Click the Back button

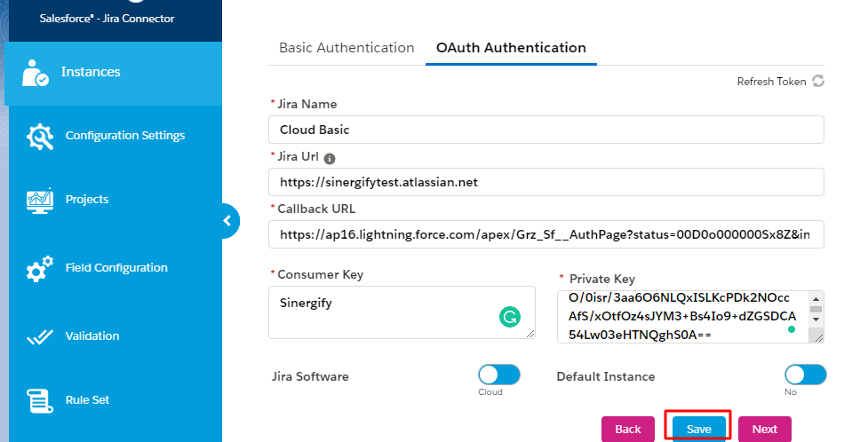pos(628,430)
